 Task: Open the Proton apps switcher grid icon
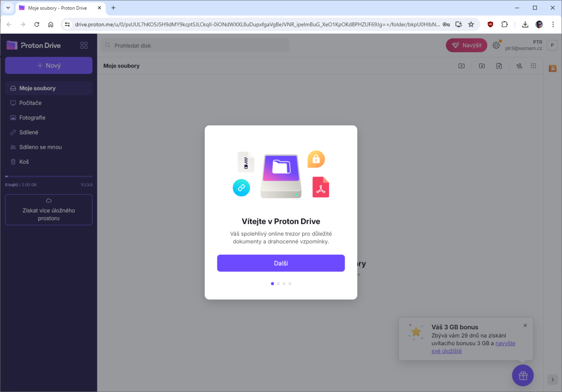pos(84,45)
